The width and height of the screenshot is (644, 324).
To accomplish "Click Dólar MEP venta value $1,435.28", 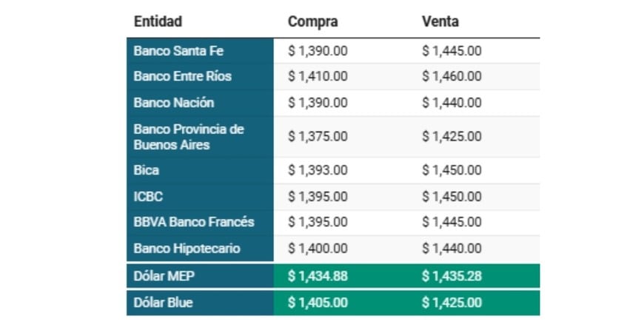I will click(452, 276).
